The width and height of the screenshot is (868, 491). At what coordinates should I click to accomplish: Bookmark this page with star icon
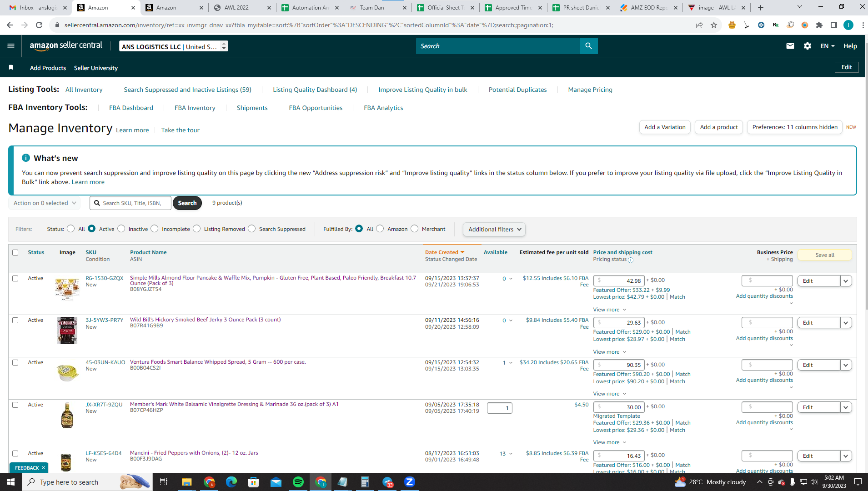pyautogui.click(x=714, y=25)
